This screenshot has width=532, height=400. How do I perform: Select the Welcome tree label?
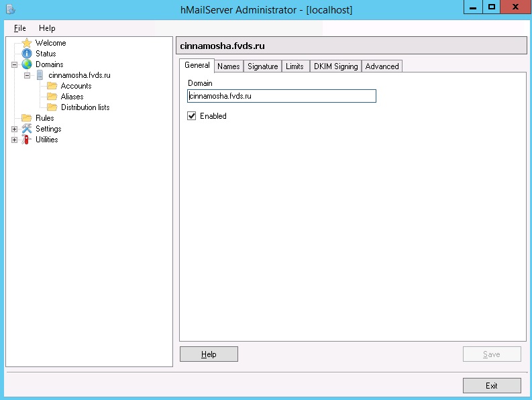point(51,43)
